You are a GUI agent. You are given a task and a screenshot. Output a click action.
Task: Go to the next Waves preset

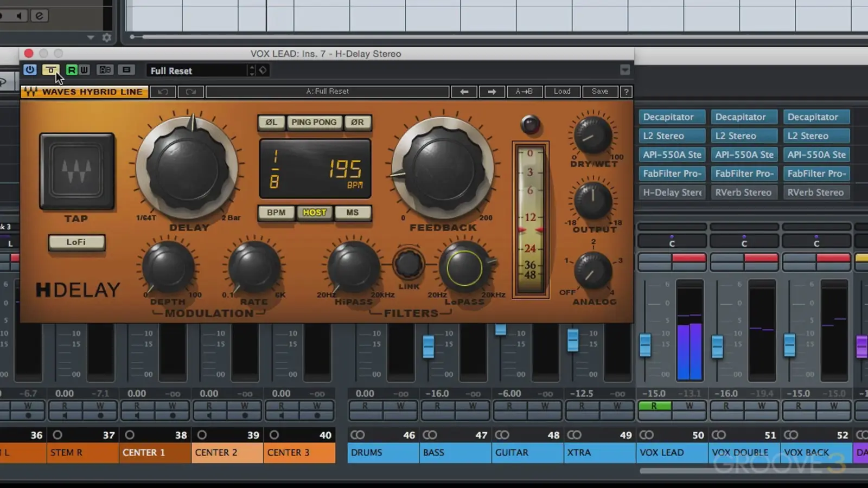(492, 92)
